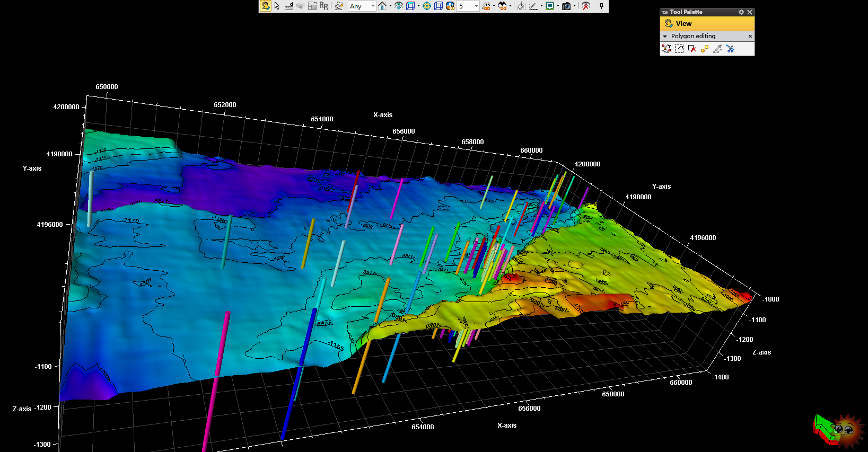Expand the binoculars dropdown arrow
The width and height of the screenshot is (868, 452).
point(510,6)
